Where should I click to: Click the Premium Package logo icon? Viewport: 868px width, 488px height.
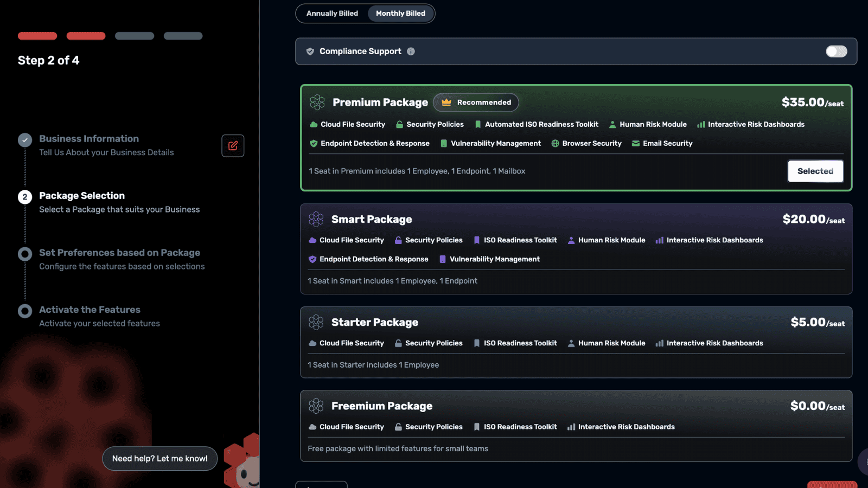click(317, 102)
